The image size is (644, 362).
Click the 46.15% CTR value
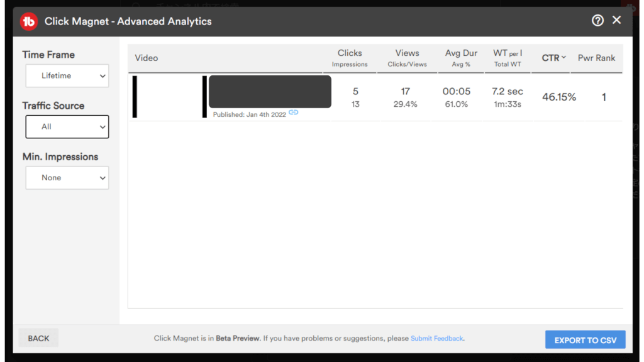(x=559, y=97)
